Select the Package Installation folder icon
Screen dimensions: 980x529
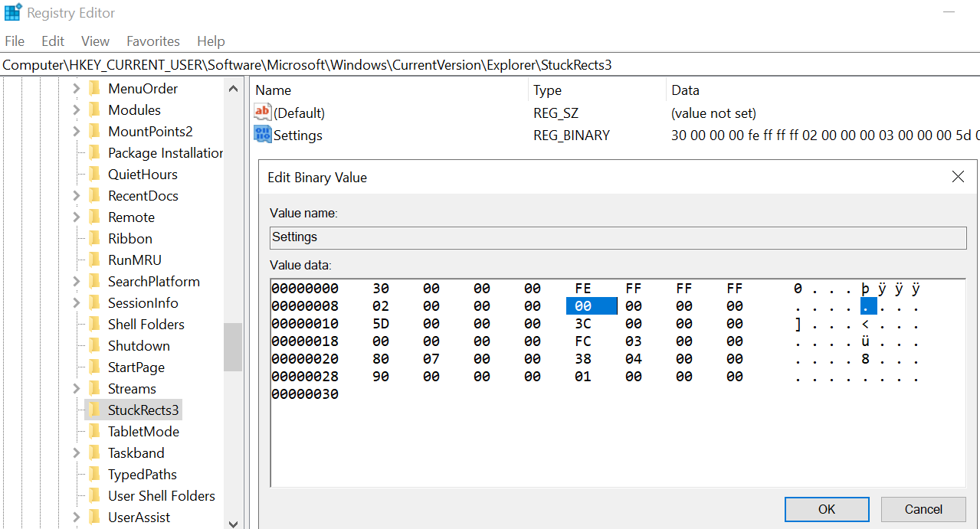(x=95, y=153)
